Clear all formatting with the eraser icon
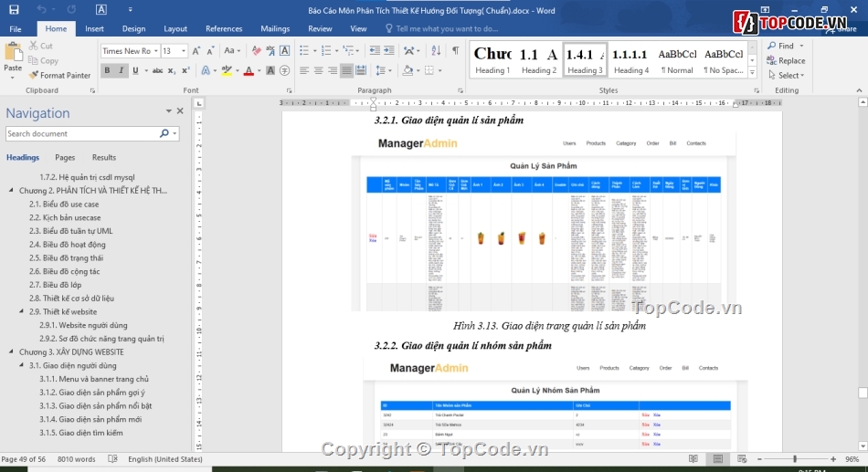Screen dimensions: 868x472 pos(256,51)
